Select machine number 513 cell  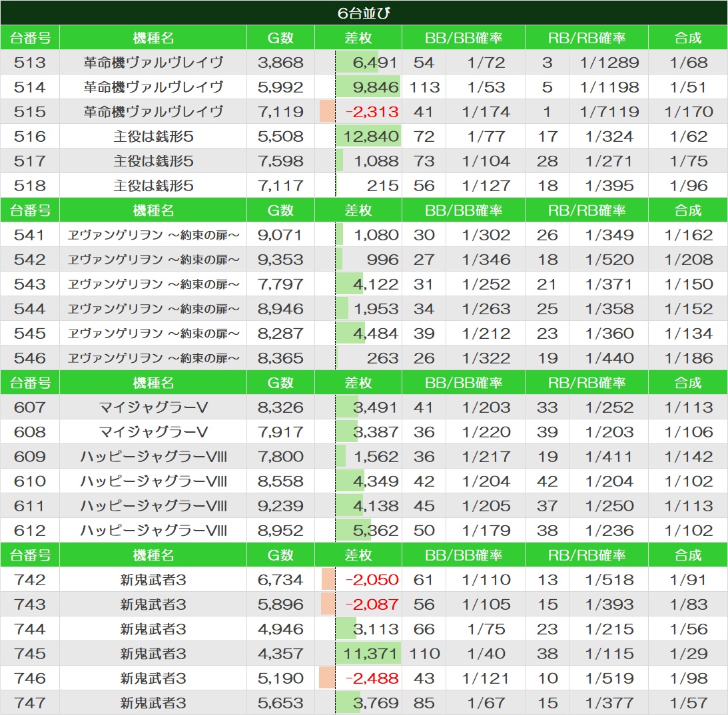click(30, 62)
